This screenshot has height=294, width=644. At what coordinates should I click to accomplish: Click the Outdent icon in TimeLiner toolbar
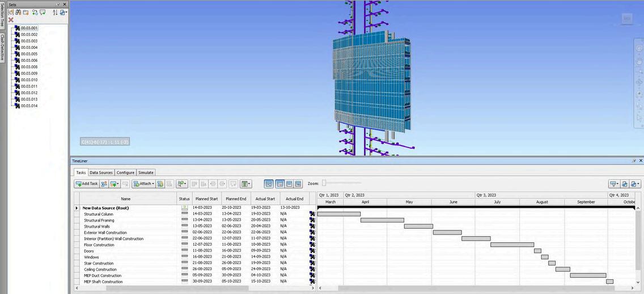(x=213, y=184)
